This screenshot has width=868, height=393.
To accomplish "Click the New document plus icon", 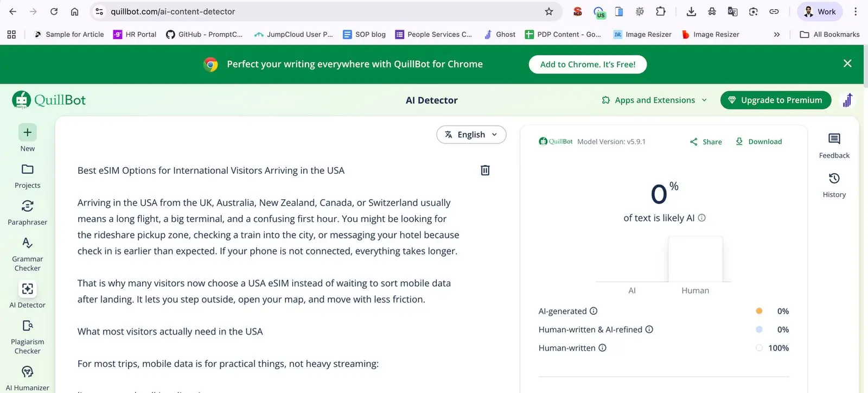I will click(27, 132).
